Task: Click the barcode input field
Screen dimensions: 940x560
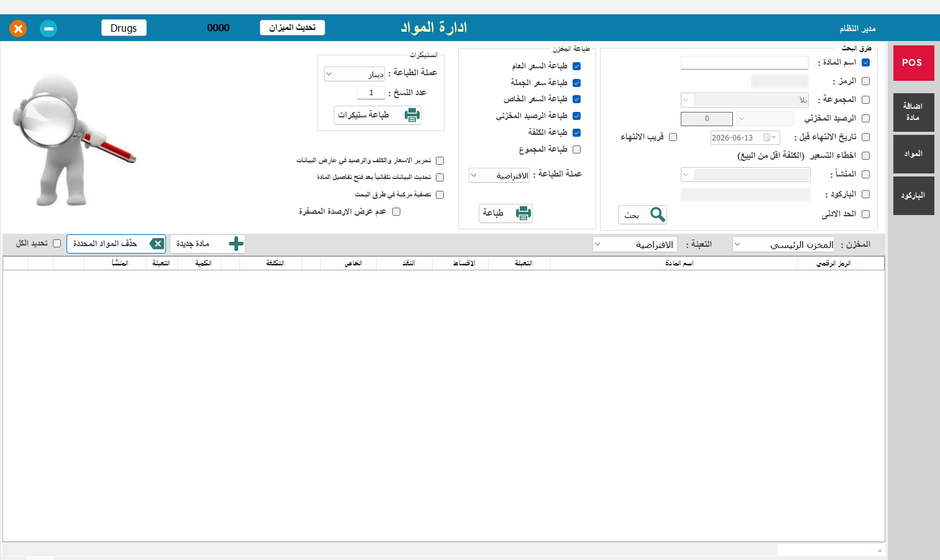Action: coord(745,195)
